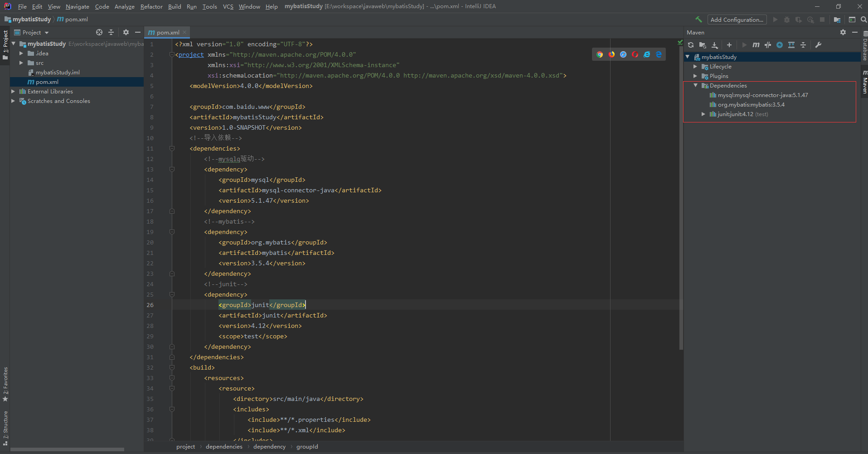
Task: Toggle the Favorites side tool button
Action: pos(5,385)
